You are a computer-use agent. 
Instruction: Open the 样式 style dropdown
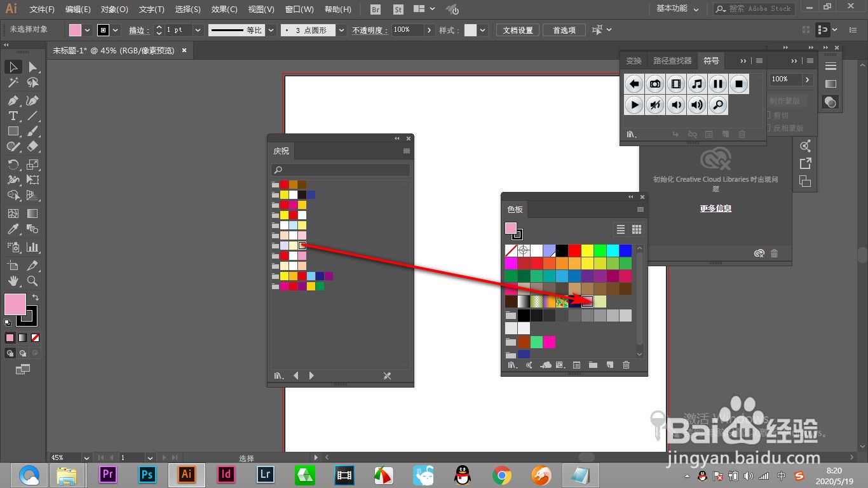tap(483, 30)
